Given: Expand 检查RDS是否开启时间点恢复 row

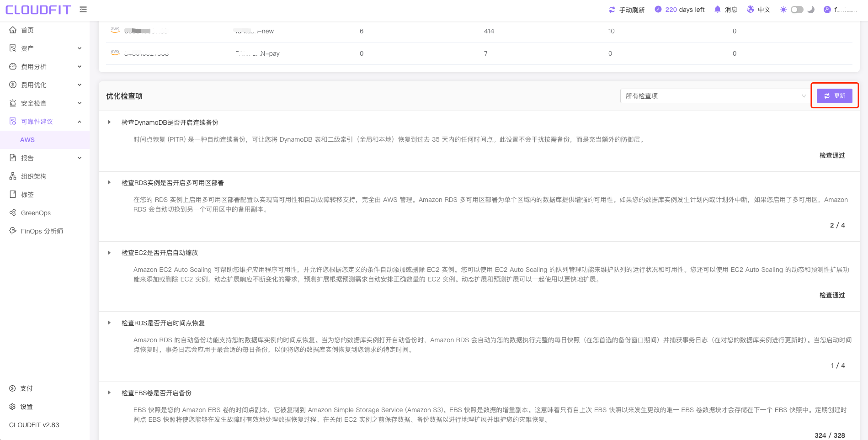Looking at the screenshot, I should click(109, 323).
